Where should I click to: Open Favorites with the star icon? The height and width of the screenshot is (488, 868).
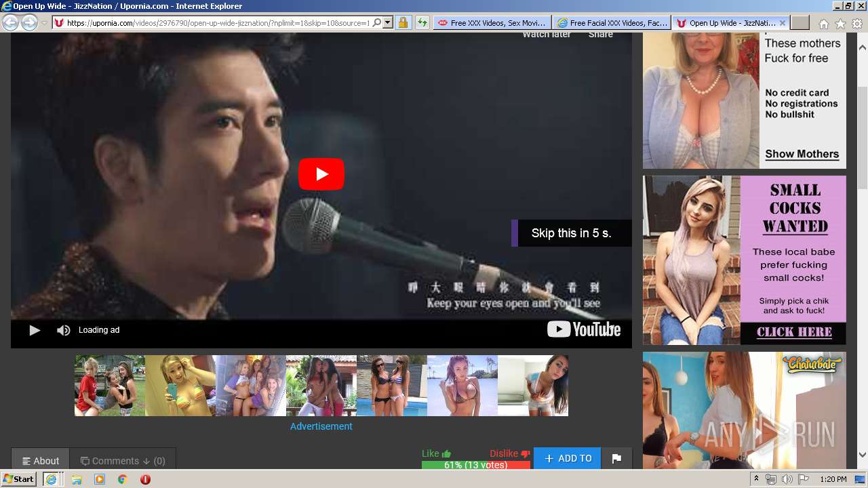click(x=840, y=24)
